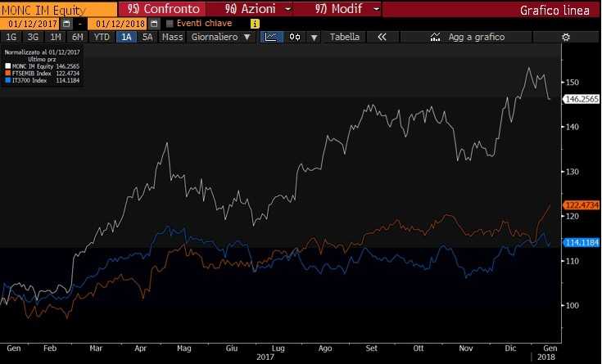Edit the start date 01/12/2017 field
The height and width of the screenshot is (364, 602).
pos(30,24)
